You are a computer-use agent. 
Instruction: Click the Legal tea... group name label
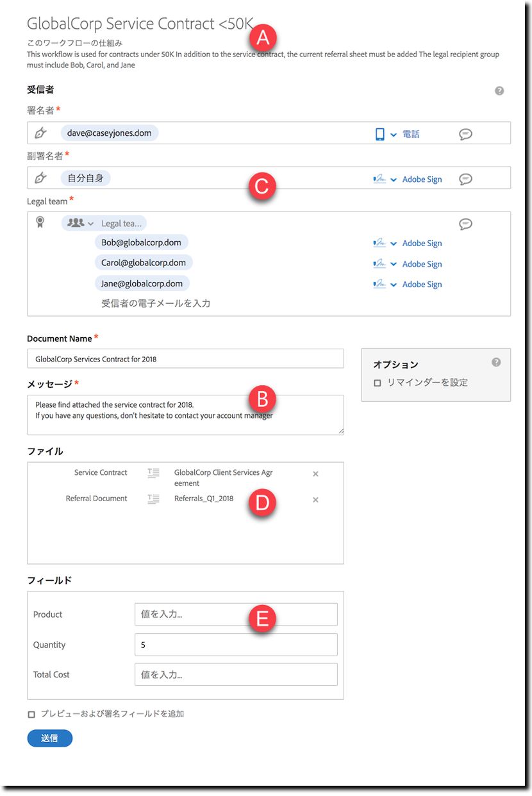[122, 223]
